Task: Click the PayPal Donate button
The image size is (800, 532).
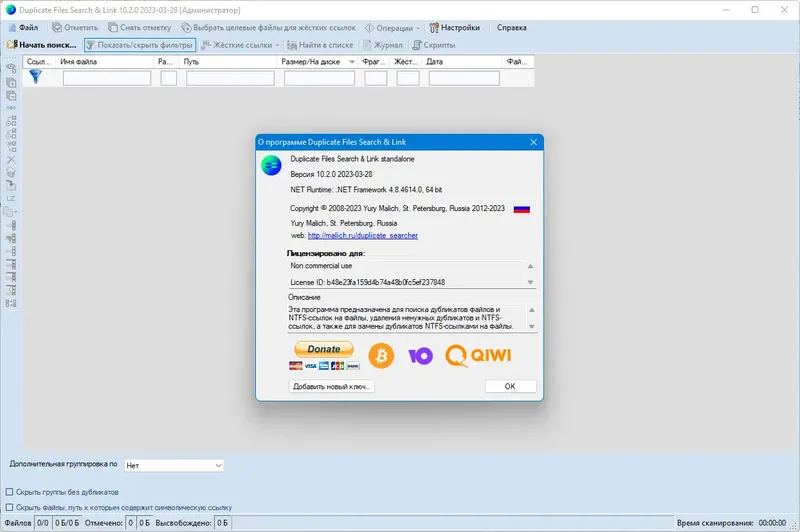Action: pos(324,349)
